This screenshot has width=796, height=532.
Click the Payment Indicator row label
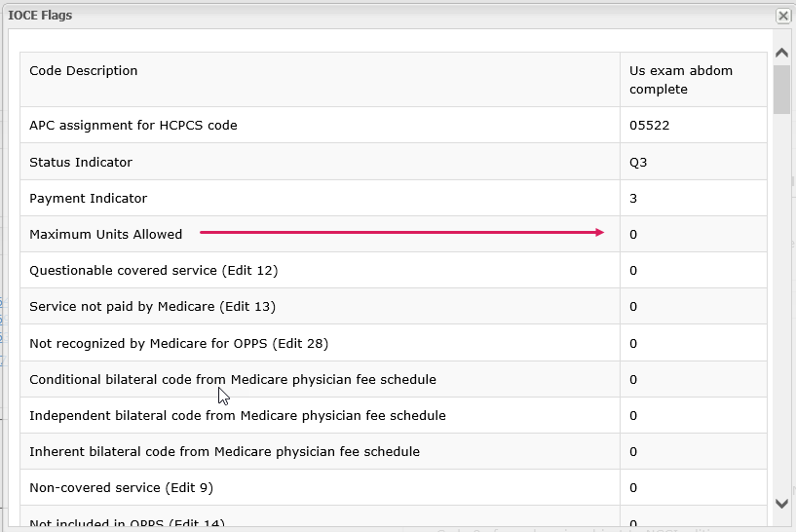[x=88, y=198]
